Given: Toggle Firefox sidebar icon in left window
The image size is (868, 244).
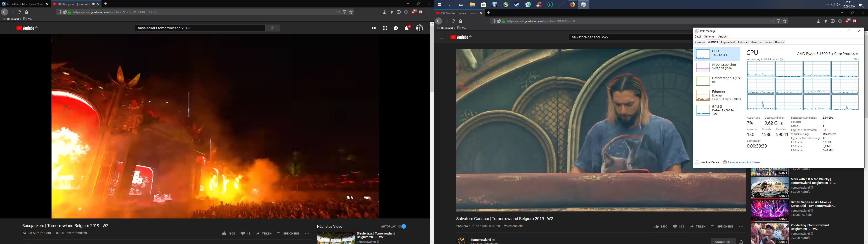Looking at the screenshot, I should click(x=399, y=12).
